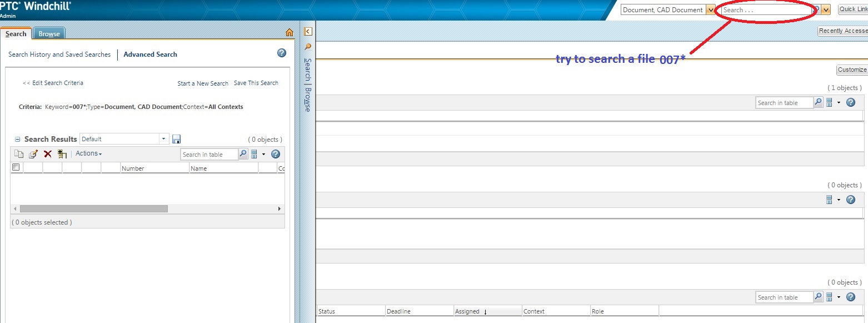This screenshot has height=323, width=868.
Task: Click vertical Search label on side strip
Action: click(308, 69)
